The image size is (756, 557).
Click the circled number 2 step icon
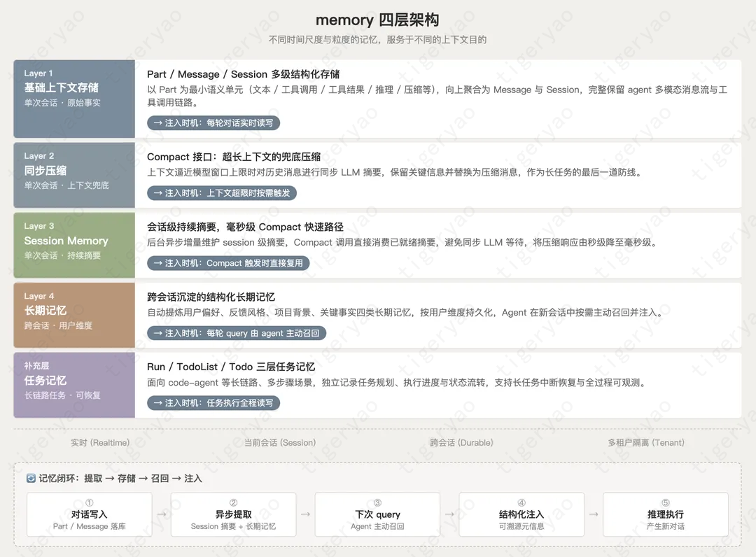[x=233, y=502]
